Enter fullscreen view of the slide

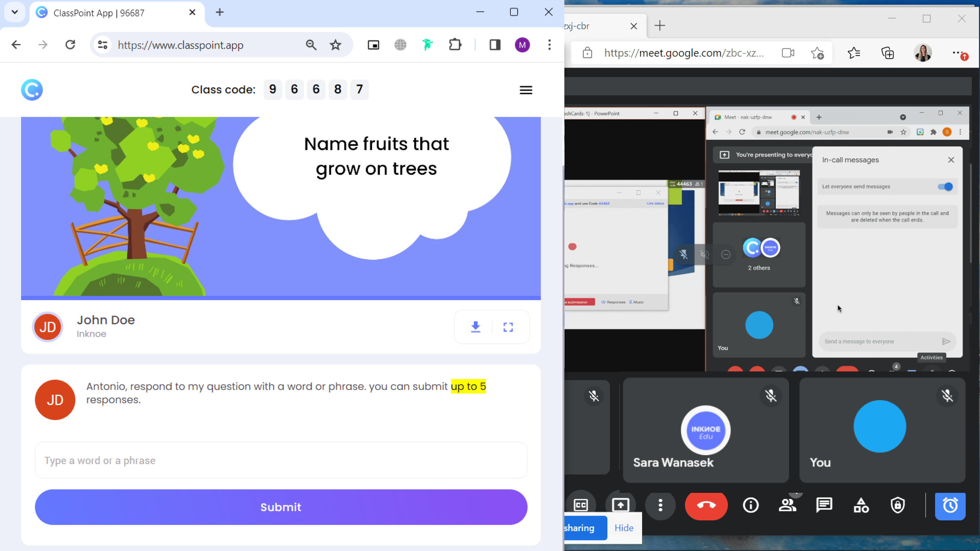tap(508, 327)
